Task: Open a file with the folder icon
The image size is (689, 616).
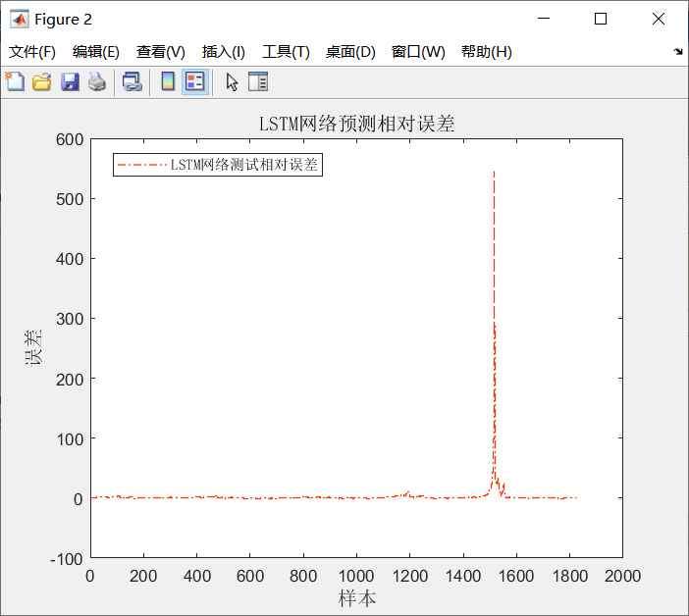Action: [41, 82]
